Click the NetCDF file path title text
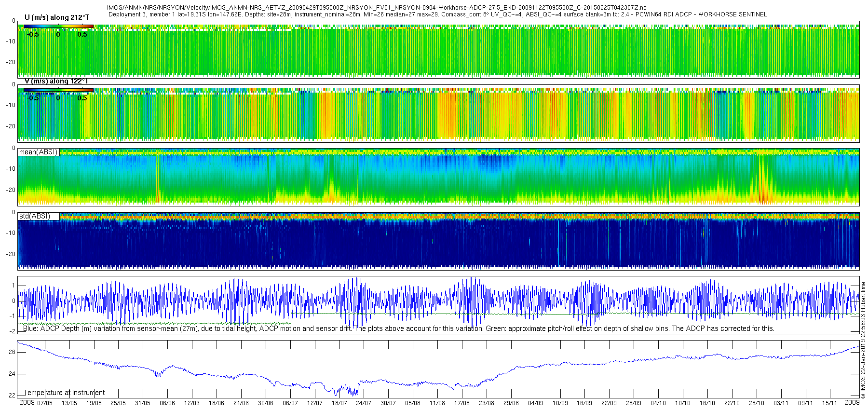Screen dimensions: 868x410 click(377, 8)
